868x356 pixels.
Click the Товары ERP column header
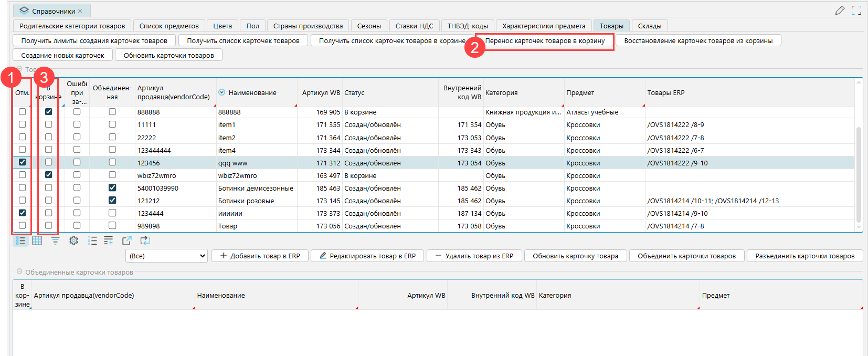tap(750, 92)
